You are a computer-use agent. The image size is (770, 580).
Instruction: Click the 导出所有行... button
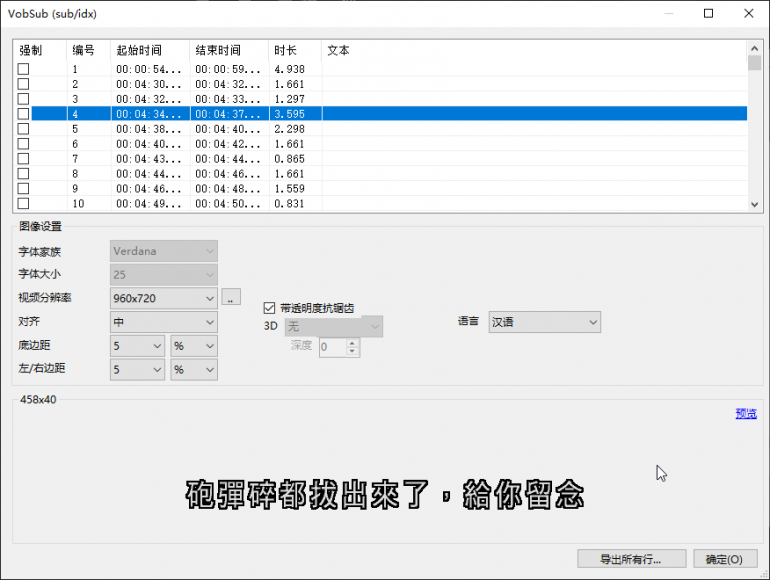coord(632,559)
